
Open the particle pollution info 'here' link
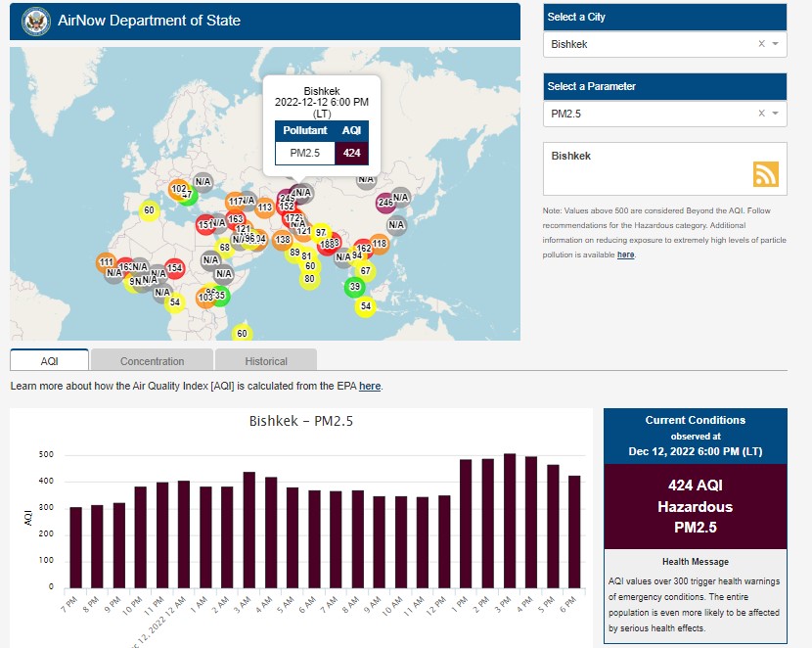click(x=625, y=255)
